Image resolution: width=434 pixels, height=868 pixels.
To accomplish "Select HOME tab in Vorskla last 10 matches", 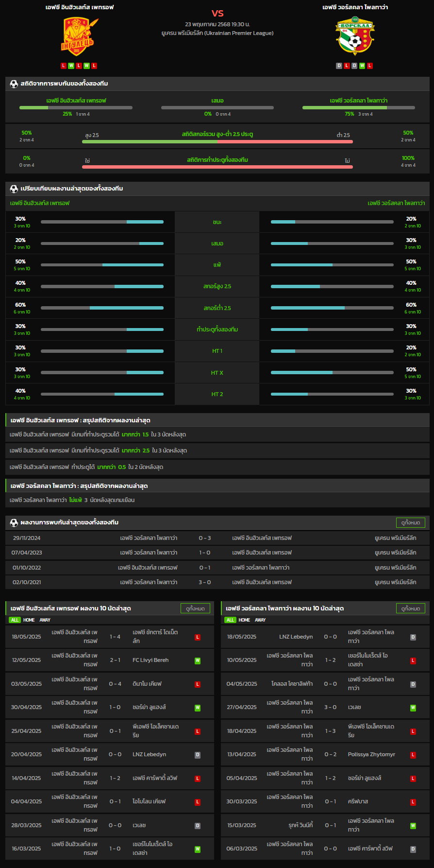I will (x=245, y=620).
